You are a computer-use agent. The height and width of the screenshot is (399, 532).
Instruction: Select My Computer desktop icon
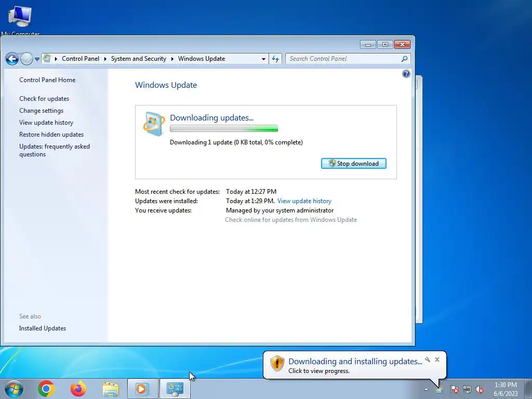pyautogui.click(x=20, y=20)
